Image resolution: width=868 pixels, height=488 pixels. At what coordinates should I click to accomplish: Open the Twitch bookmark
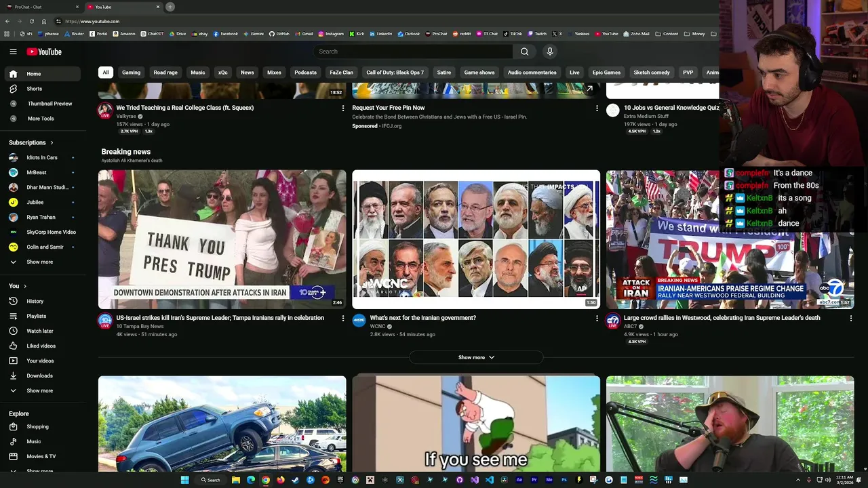click(x=536, y=34)
